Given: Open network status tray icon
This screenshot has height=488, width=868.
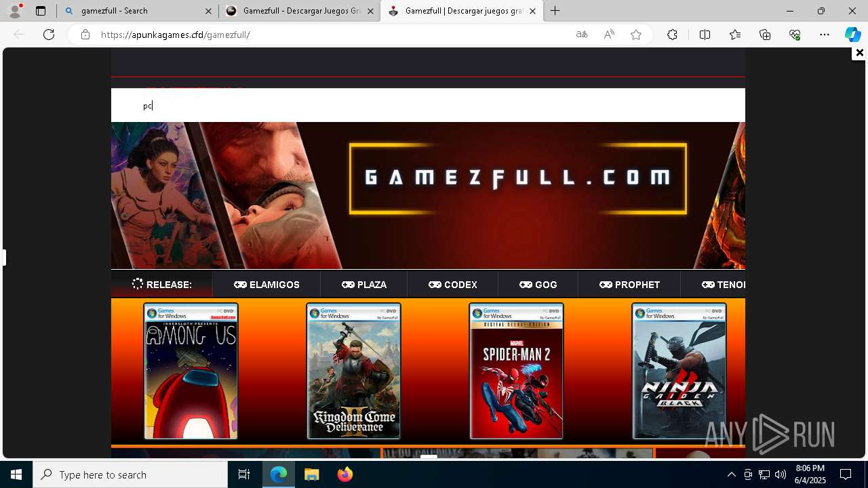Looking at the screenshot, I should [x=764, y=474].
